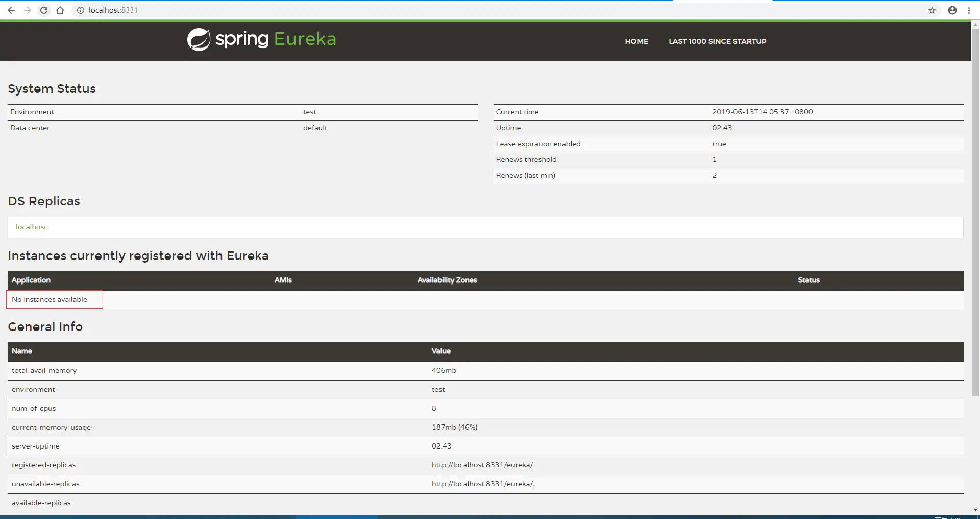
Task: Click the Uptime label in System Status
Action: 508,128
